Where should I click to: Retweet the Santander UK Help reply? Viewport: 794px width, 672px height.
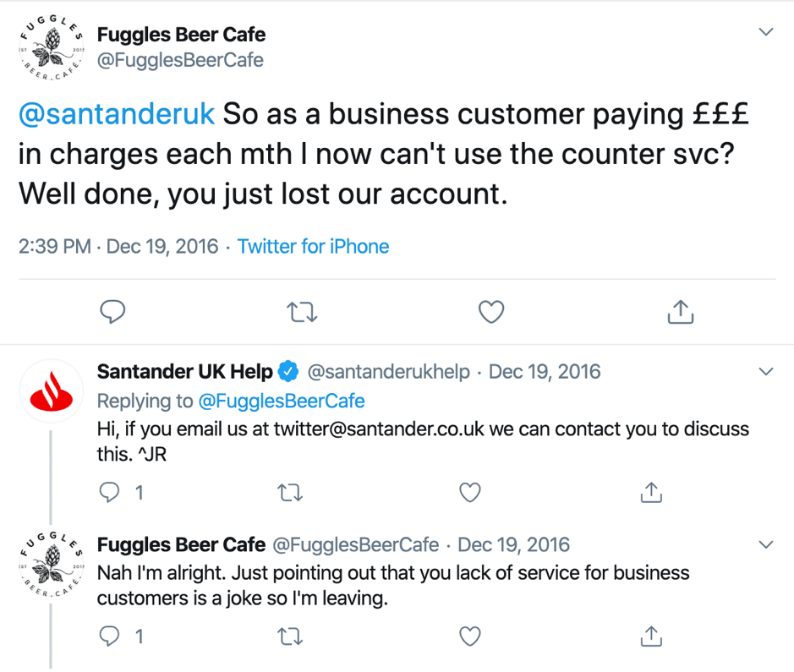(290, 492)
